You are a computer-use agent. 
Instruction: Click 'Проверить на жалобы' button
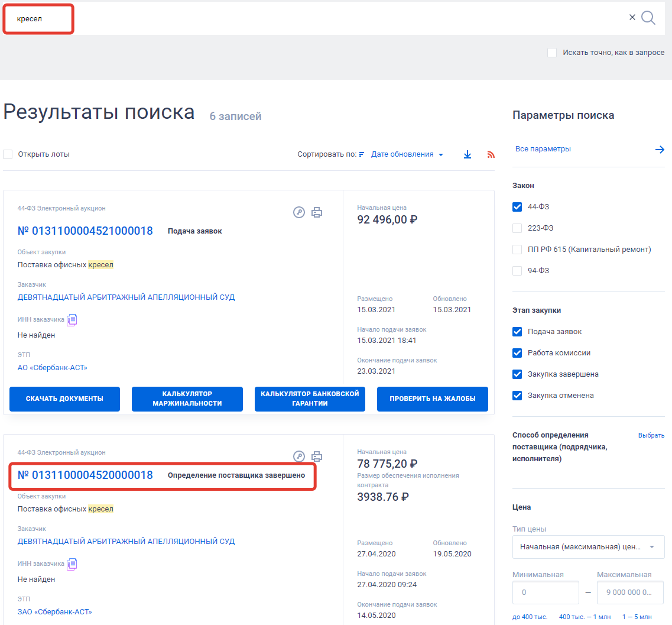pyautogui.click(x=433, y=399)
